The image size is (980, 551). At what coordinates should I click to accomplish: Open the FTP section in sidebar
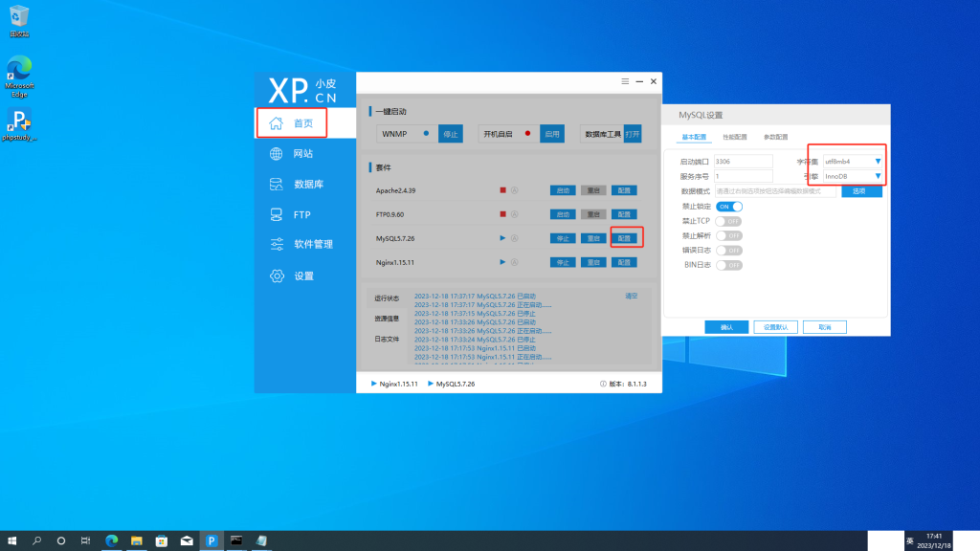(290, 214)
